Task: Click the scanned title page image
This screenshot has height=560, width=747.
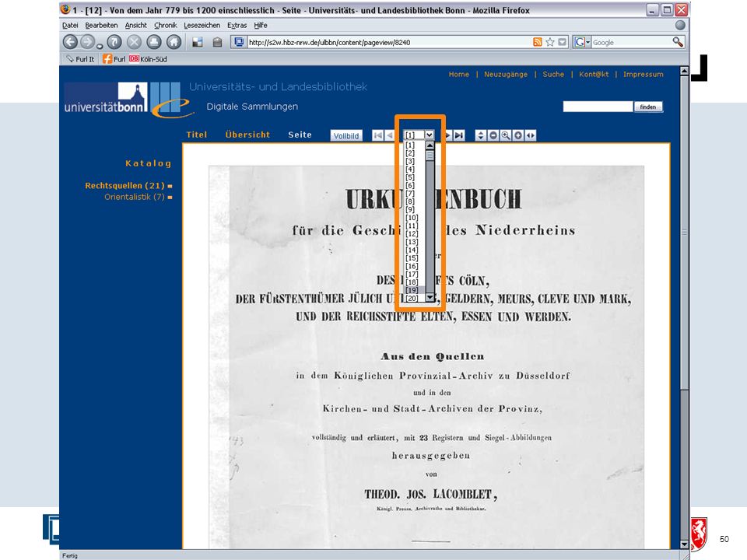Action: (x=426, y=357)
